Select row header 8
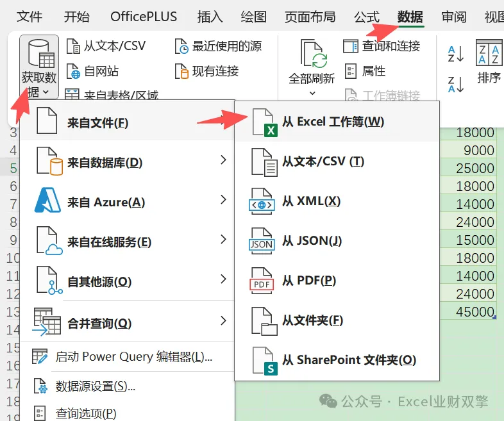The image size is (504, 421). coord(10,222)
